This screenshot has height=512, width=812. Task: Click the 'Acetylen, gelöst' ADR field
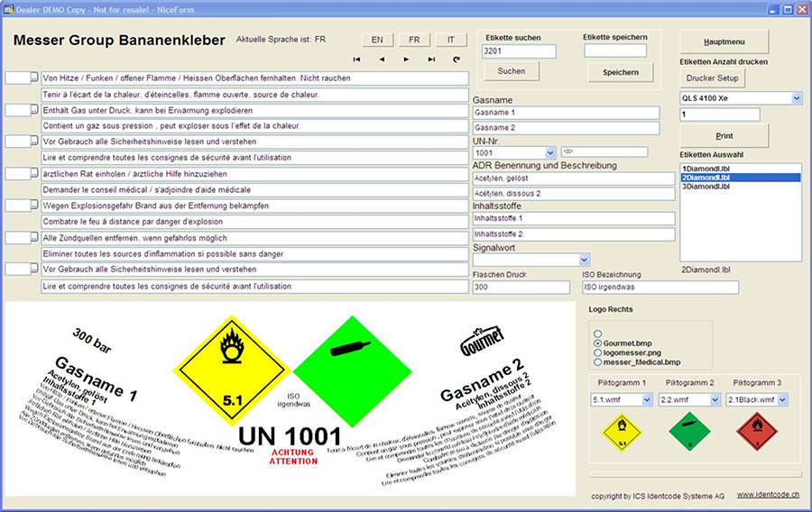[x=574, y=178]
